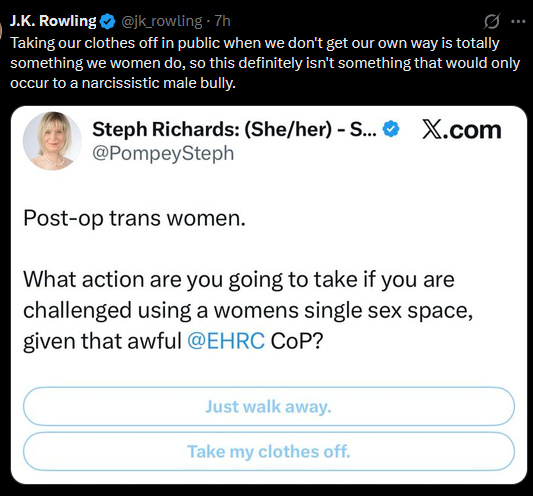
Task: Click Rowling's tweet text about narcissistic bully
Action: coord(265,63)
